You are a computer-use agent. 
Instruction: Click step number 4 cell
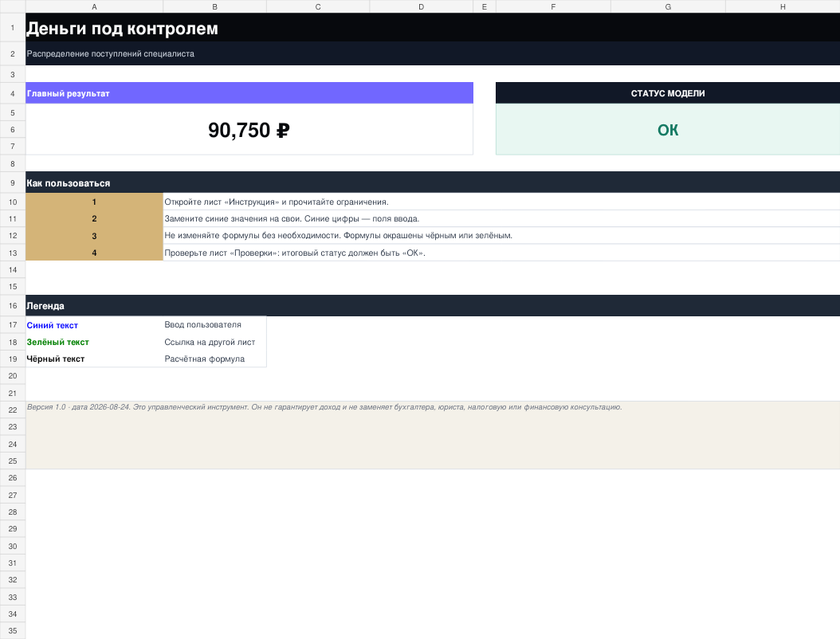click(x=94, y=253)
